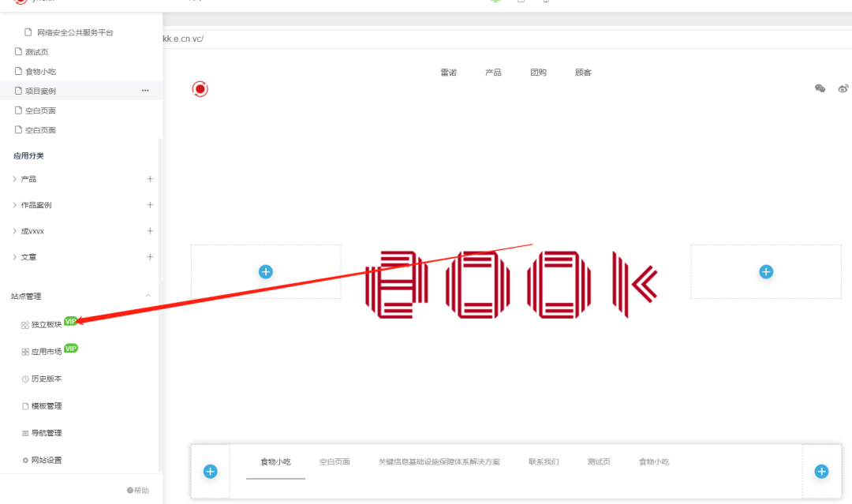Select the 测试页 page in sidebar
Screen dimensions: 852x504
point(36,52)
